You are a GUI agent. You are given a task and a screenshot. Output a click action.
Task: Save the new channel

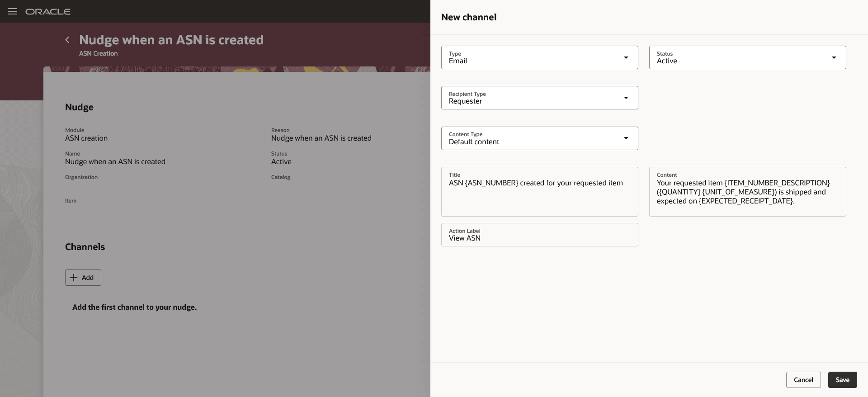point(842,380)
